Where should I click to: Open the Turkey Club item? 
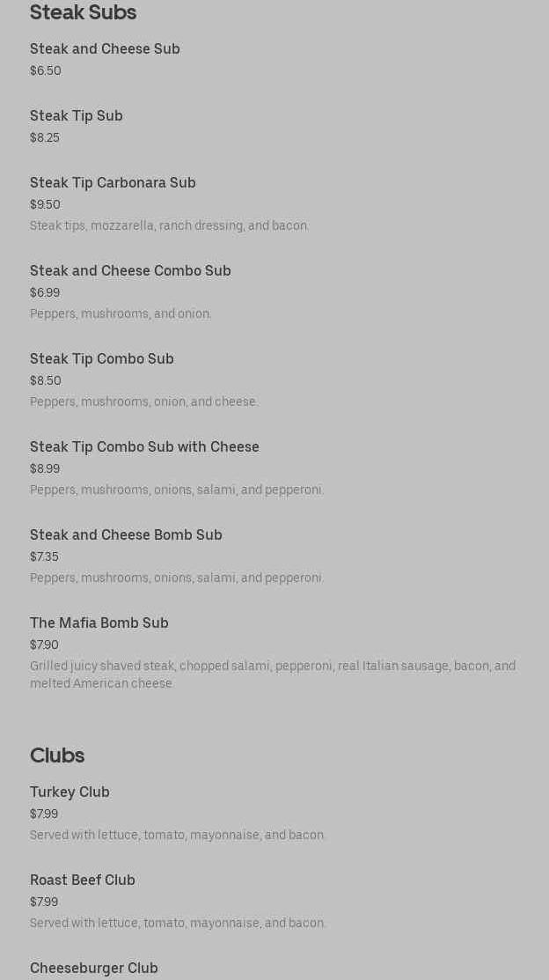(x=70, y=792)
